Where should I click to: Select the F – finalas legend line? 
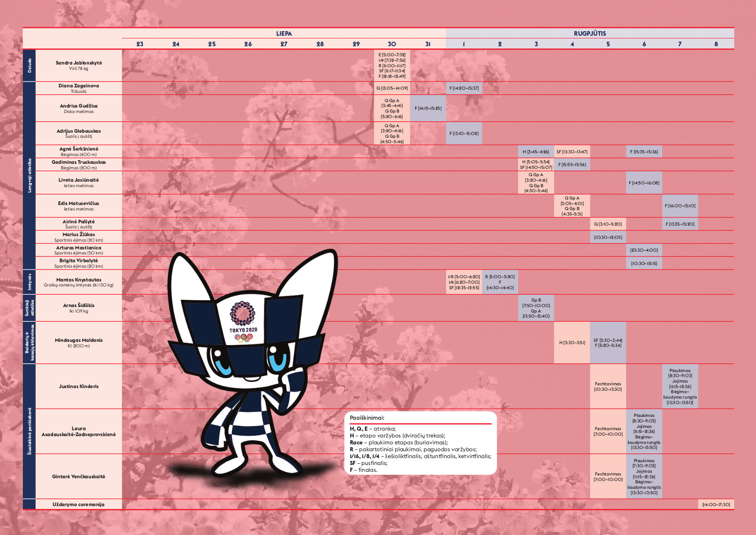[x=364, y=470]
